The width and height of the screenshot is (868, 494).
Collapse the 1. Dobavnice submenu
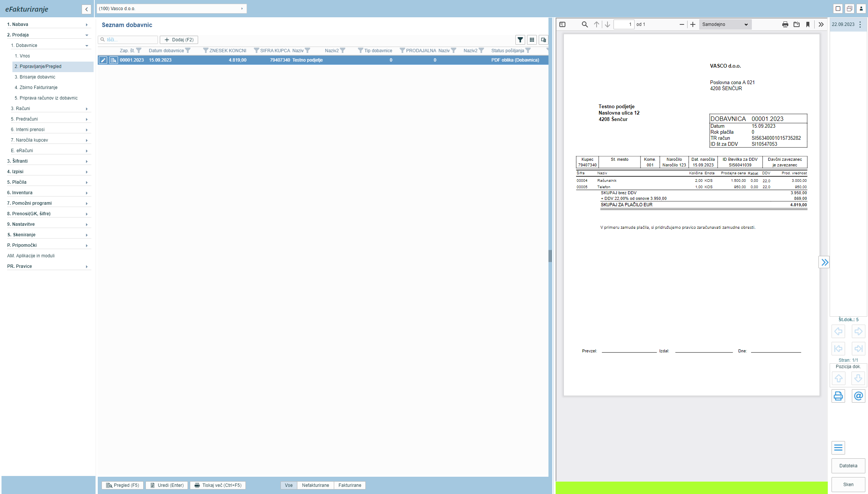click(51, 45)
